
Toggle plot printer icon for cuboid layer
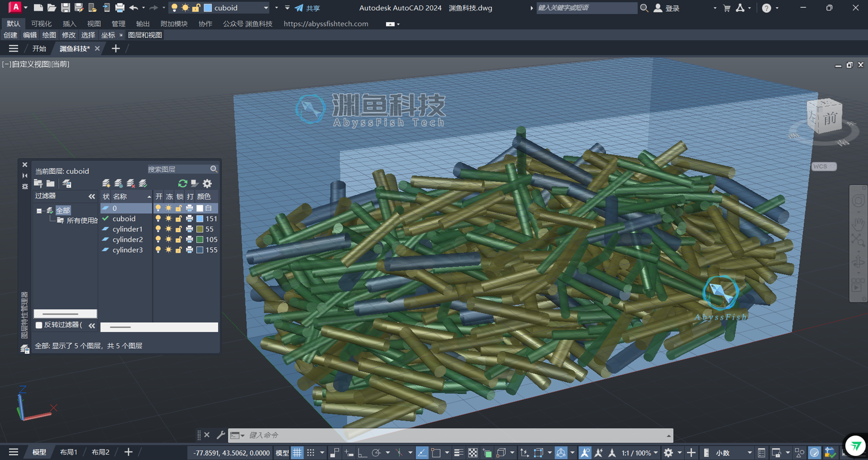pyautogui.click(x=189, y=219)
